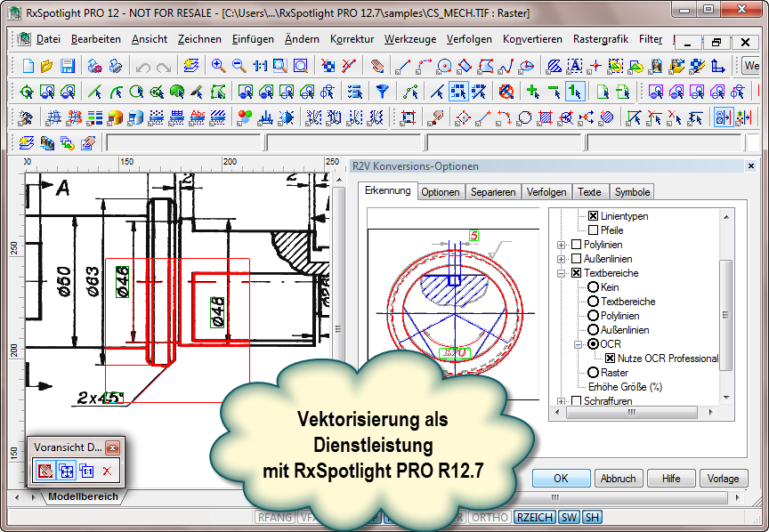Uncheck Nutze OCR Professional option
This screenshot has width=769, height=532.
[611, 359]
